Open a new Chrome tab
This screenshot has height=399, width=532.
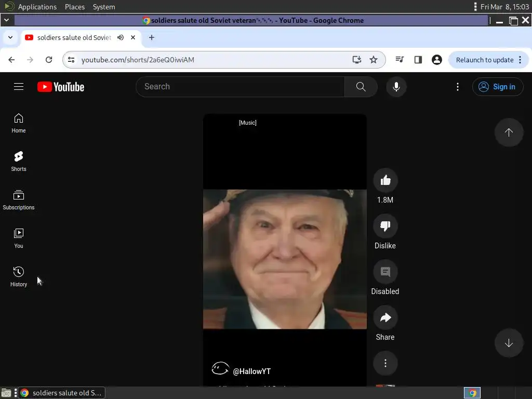click(152, 37)
